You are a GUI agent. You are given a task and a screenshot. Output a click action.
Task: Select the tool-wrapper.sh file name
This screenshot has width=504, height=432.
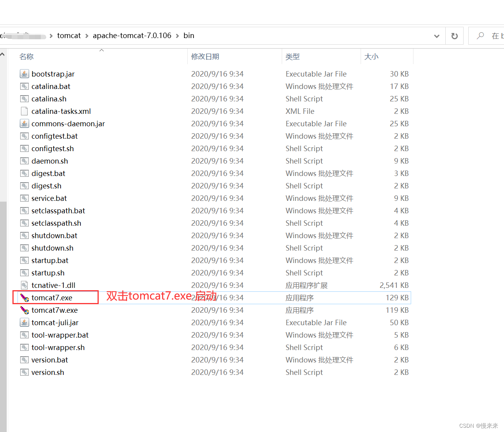tap(58, 347)
